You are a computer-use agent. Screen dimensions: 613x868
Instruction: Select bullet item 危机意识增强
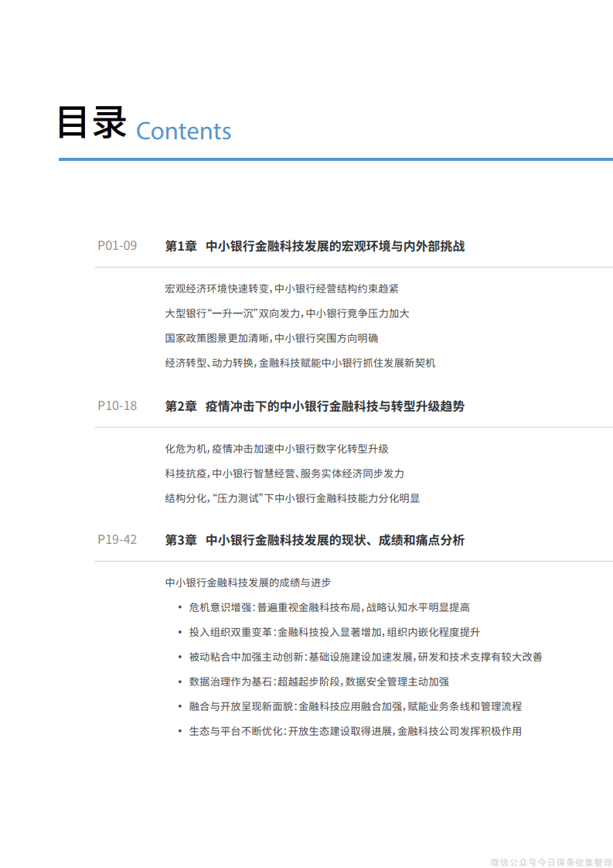tap(329, 608)
